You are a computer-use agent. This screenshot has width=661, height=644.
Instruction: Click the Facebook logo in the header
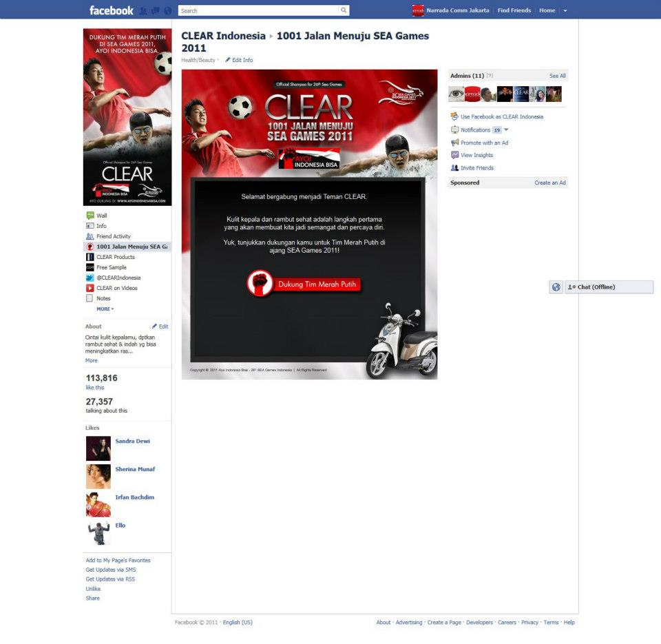112,10
